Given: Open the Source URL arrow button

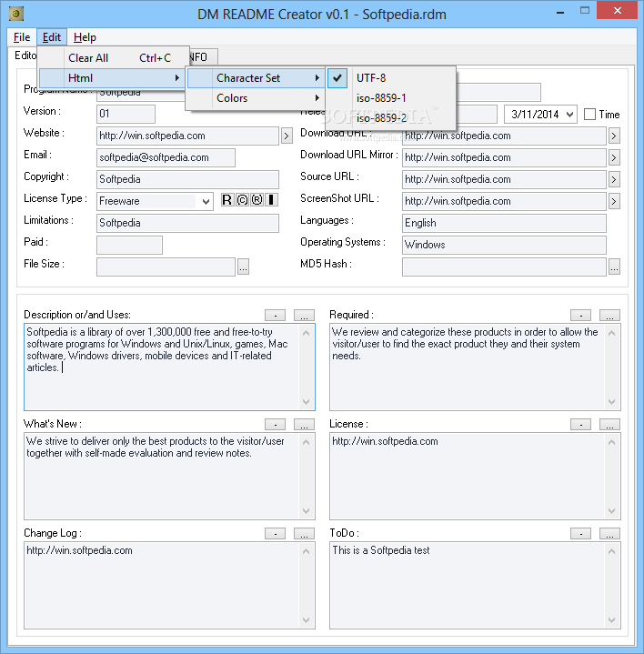Looking at the screenshot, I should (614, 179).
